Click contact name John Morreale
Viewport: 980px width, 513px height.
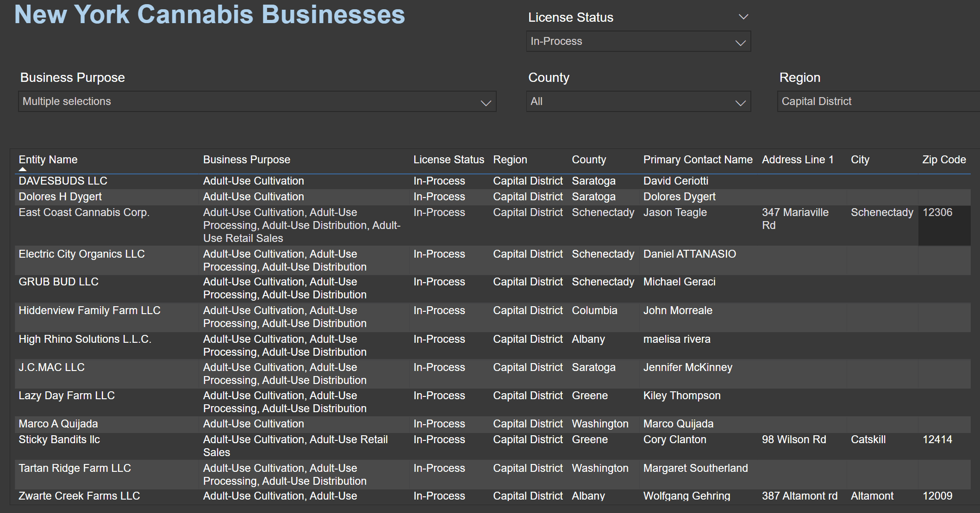tap(678, 310)
